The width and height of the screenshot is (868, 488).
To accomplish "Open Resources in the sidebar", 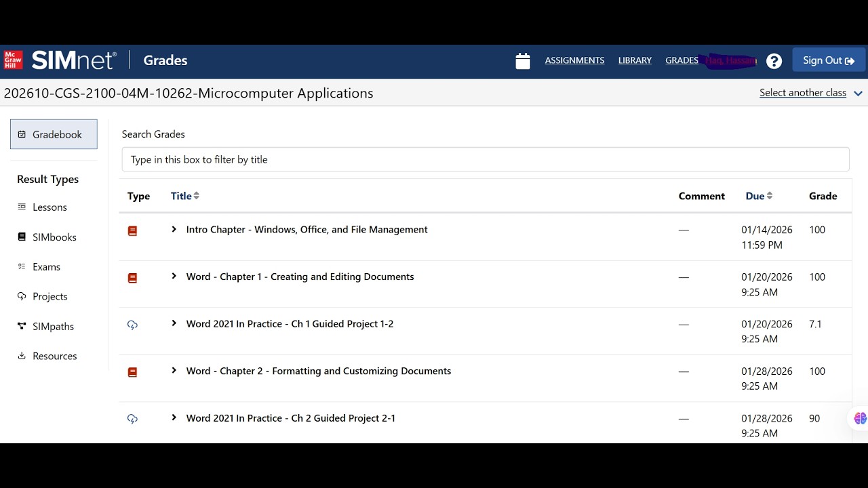I will pyautogui.click(x=47, y=357).
